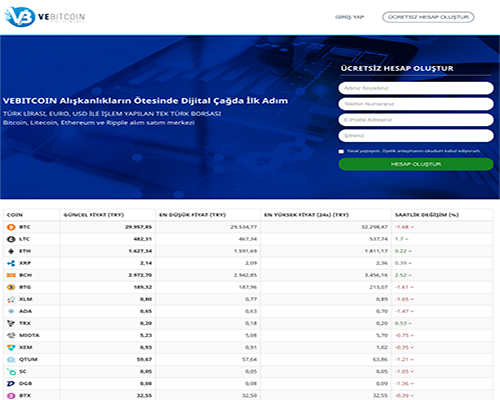Click the LTC coin icon

(11, 239)
